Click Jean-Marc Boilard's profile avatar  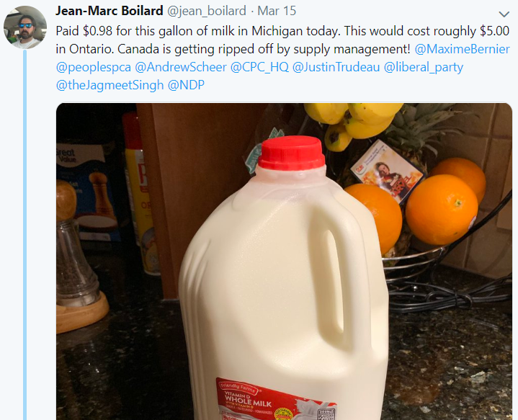tap(26, 28)
